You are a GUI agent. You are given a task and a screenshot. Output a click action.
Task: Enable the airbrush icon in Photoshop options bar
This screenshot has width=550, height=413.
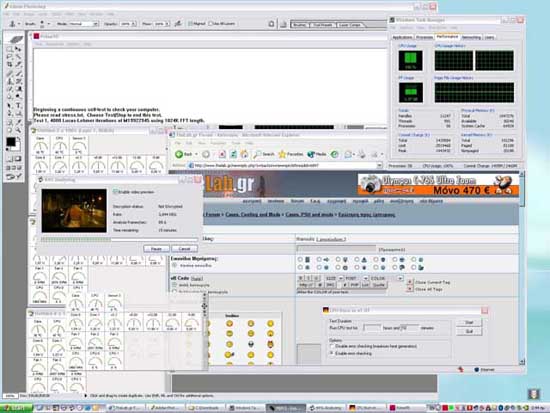(178, 24)
